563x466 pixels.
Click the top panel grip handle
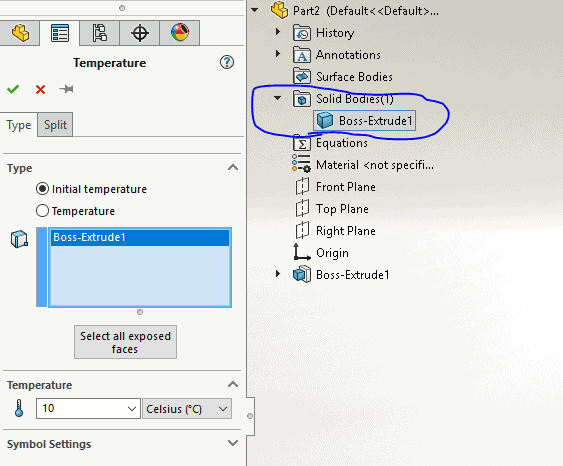point(122,8)
